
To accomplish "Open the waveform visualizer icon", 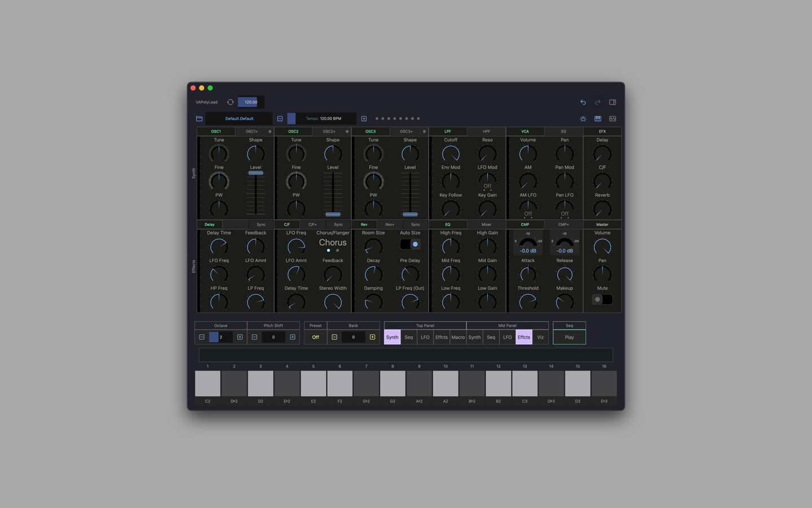I will click(x=612, y=119).
